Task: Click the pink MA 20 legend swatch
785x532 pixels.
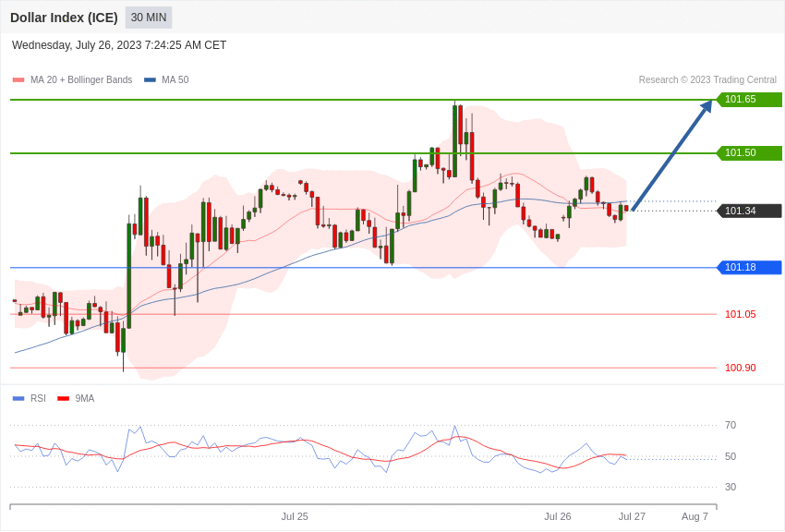Action: point(18,80)
